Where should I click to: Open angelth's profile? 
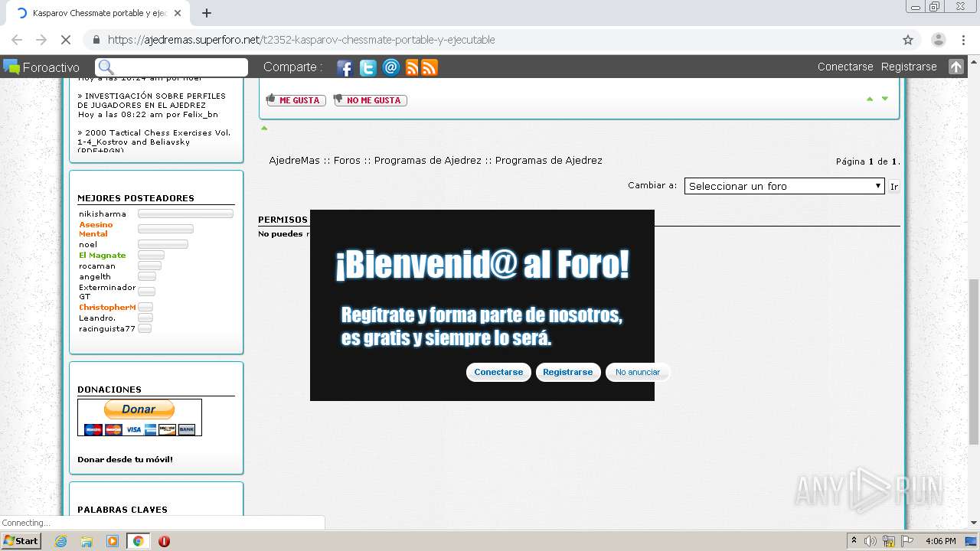click(x=95, y=277)
